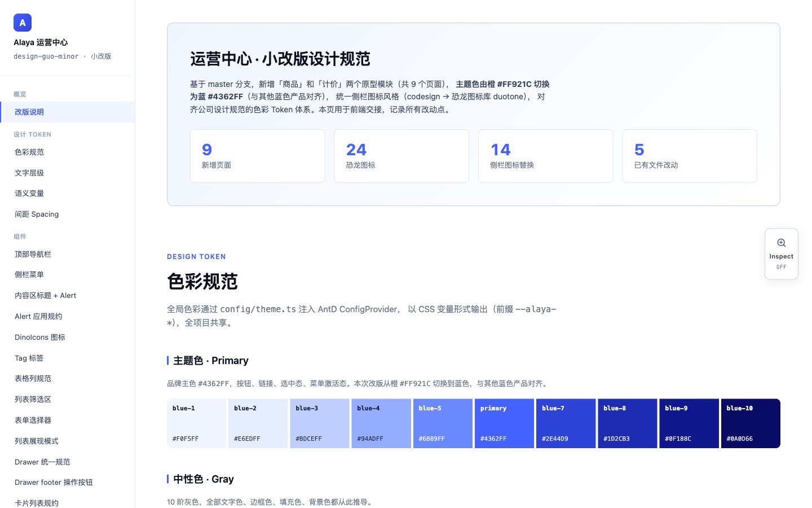812x508 pixels.
Task: Click the 9 新增页面 stat card
Action: coord(258,156)
